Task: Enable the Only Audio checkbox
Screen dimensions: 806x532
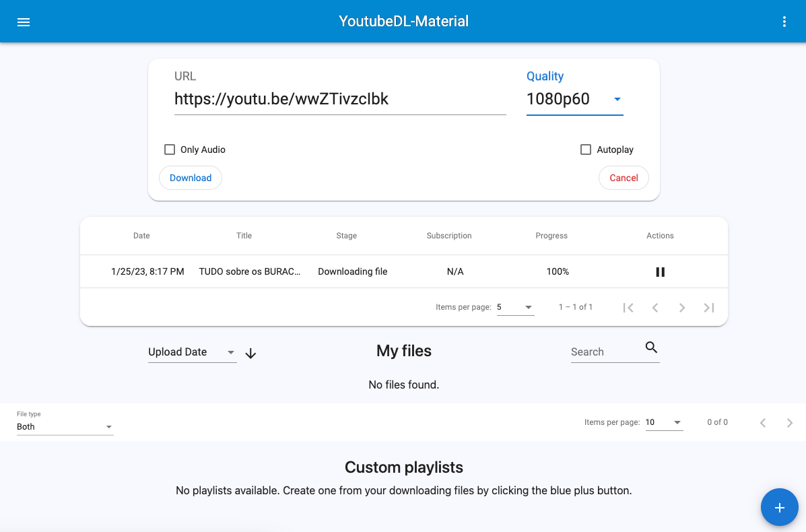Action: 170,149
